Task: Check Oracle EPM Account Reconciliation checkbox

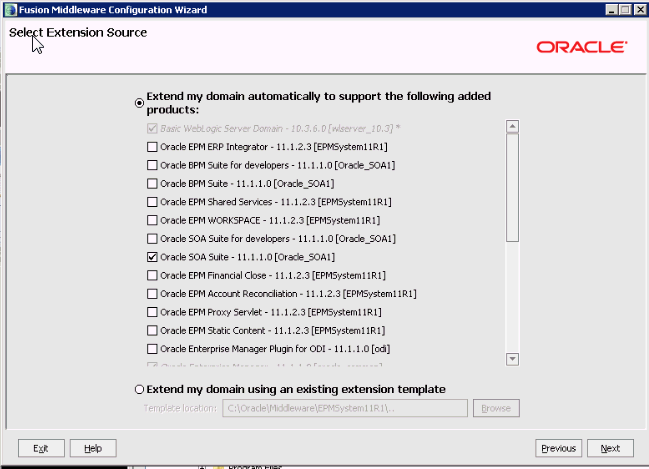Action: tap(152, 293)
